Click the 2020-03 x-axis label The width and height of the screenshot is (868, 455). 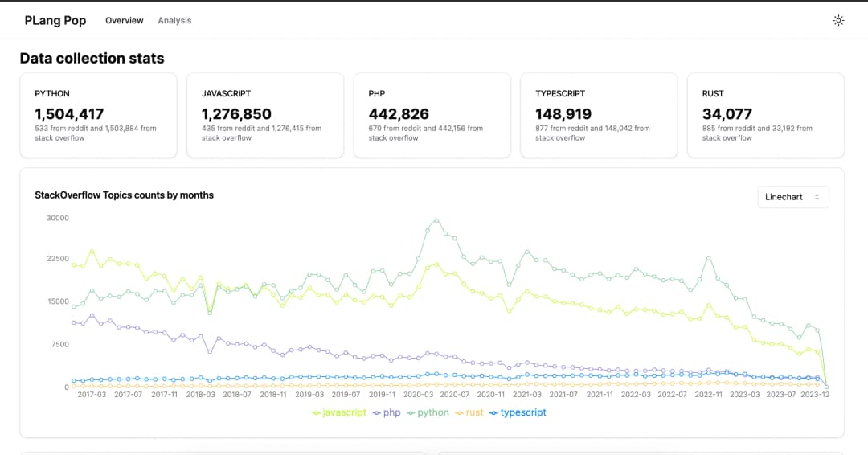tap(418, 395)
